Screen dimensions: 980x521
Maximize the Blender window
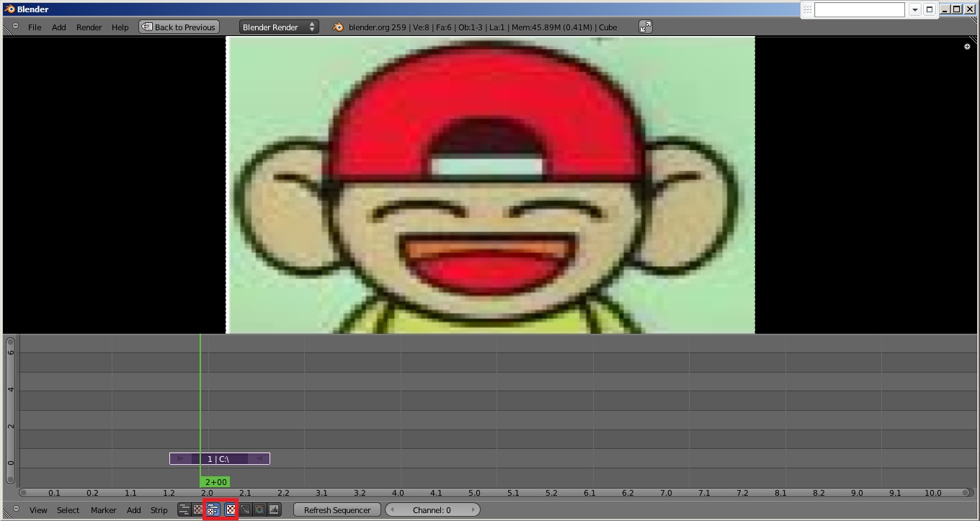[x=956, y=9]
